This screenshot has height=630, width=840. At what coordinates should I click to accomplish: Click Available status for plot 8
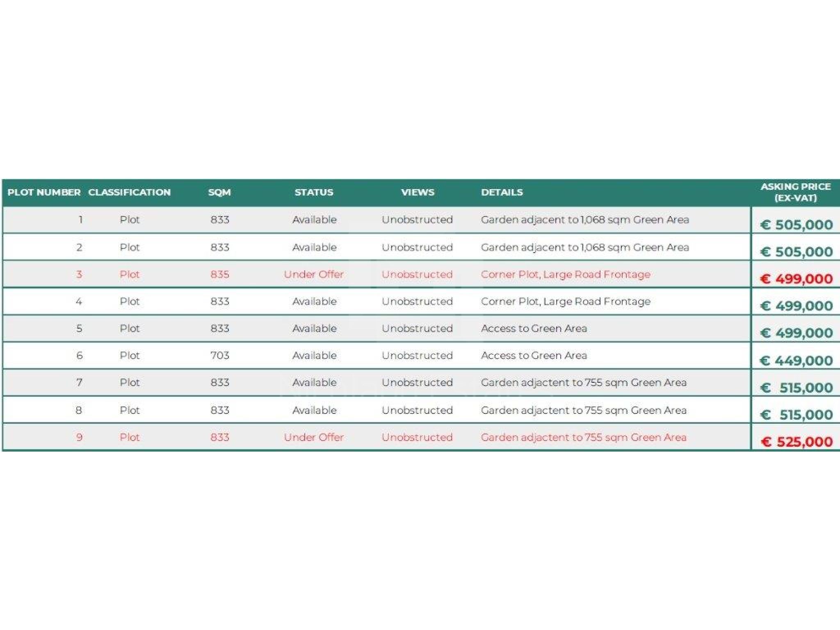click(x=315, y=410)
